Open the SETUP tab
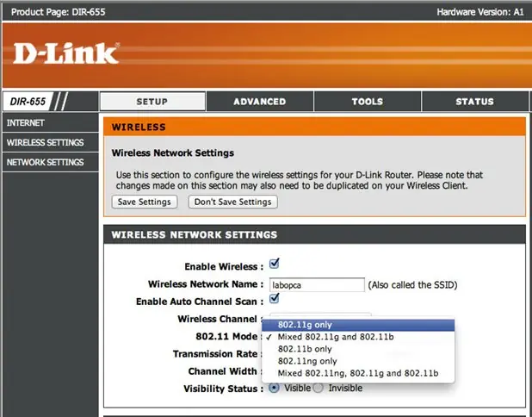This screenshot has width=532, height=417. (152, 102)
